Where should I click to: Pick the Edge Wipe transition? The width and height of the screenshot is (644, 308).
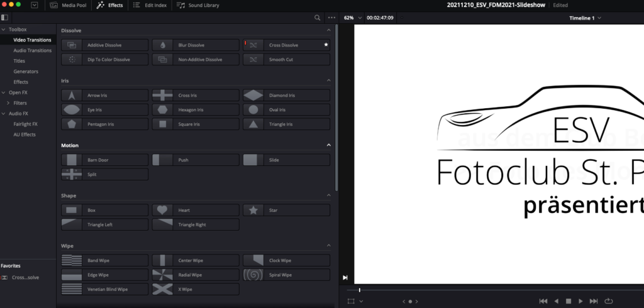[x=105, y=275]
